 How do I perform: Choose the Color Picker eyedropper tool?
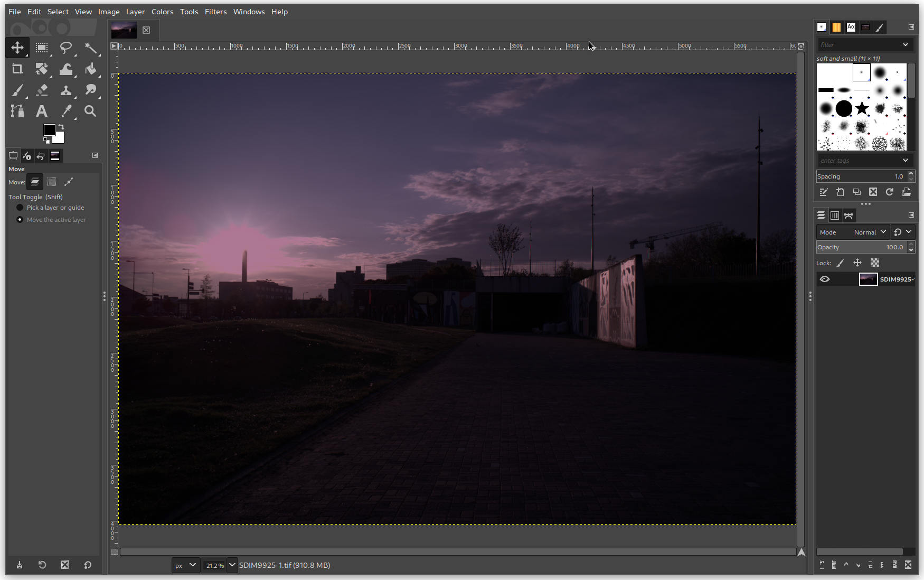pyautogui.click(x=66, y=111)
